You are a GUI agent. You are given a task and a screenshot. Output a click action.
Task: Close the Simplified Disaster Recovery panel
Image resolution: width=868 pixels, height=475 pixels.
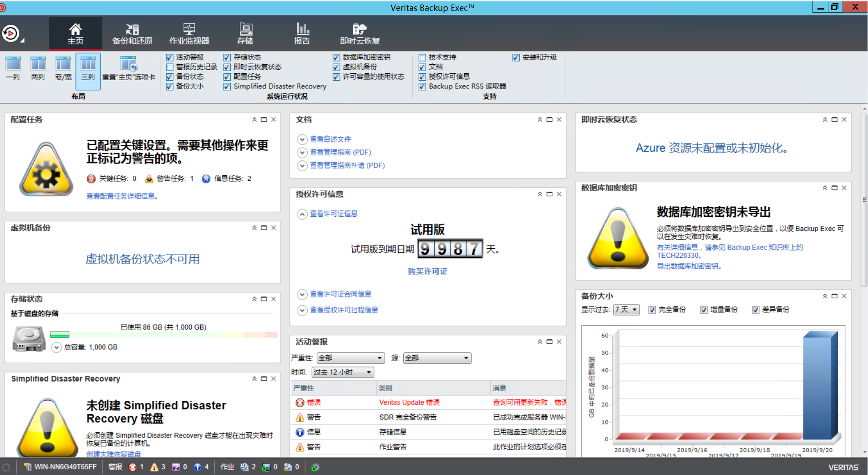pyautogui.click(x=274, y=378)
